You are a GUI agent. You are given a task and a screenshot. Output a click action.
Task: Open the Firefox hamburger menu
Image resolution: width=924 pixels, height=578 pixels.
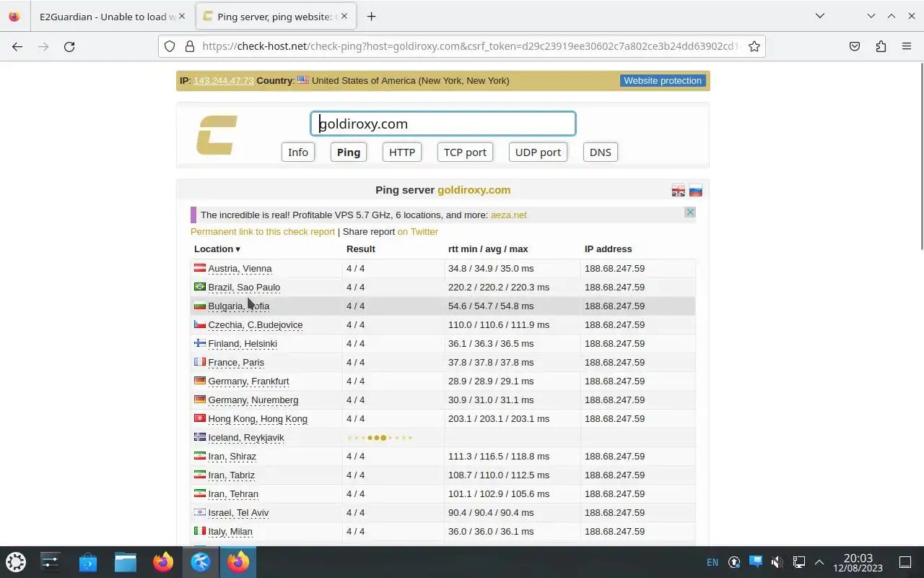[x=907, y=46]
